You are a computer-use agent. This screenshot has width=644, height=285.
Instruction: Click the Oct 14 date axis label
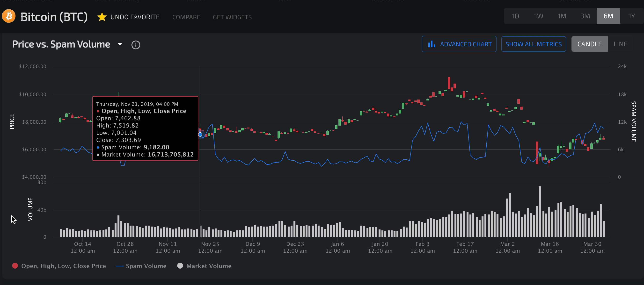pos(83,247)
